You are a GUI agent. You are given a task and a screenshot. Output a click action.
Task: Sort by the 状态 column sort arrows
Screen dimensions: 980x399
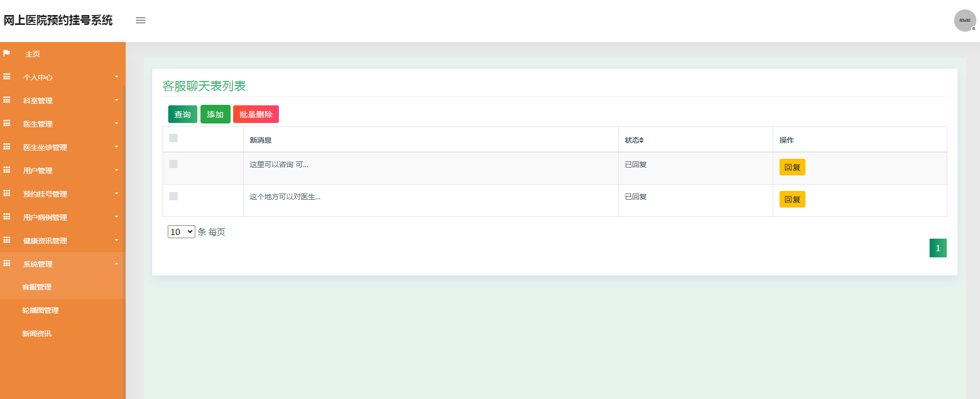point(641,140)
